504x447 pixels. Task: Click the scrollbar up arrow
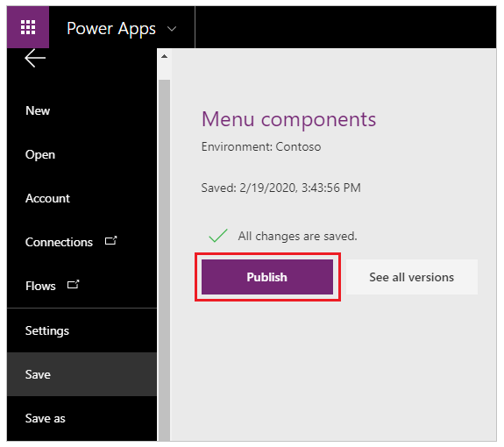pos(164,57)
